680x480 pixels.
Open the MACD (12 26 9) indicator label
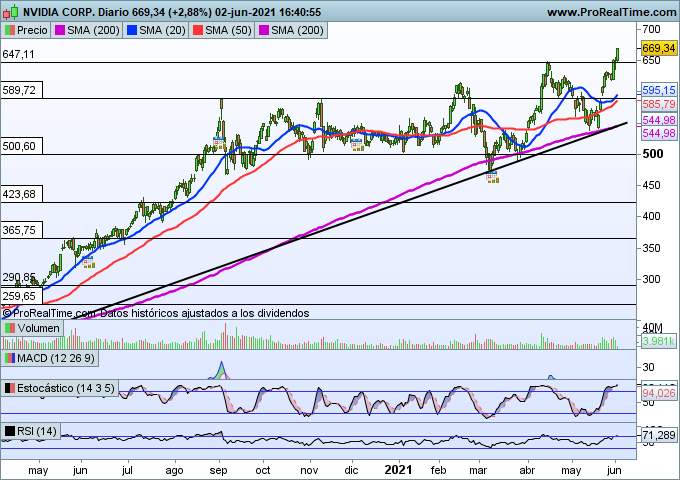49,359
